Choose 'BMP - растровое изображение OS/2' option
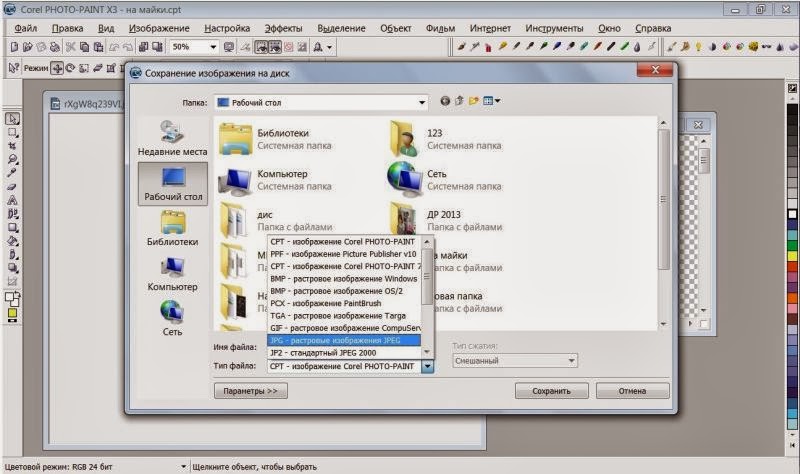Image resolution: width=800 pixels, height=474 pixels. tap(344, 291)
